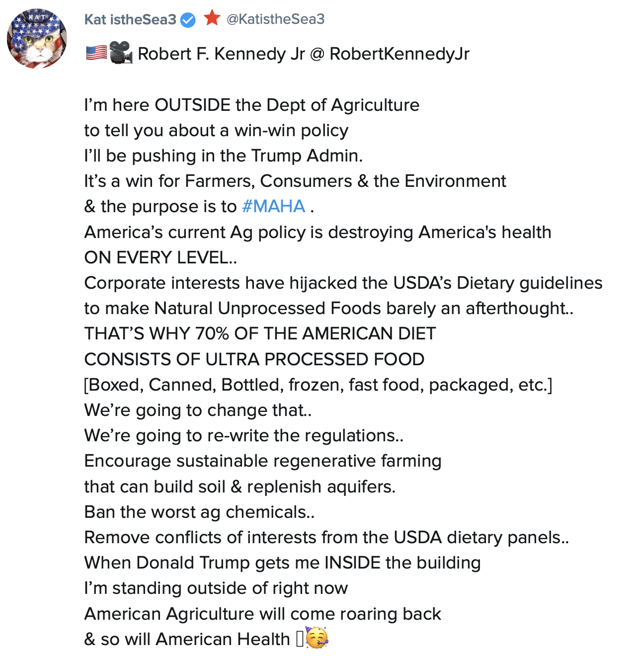Viewport: 644px width, 656px height.
Task: Click the Robert F. Kennedy Jr name text
Action: click(x=221, y=54)
